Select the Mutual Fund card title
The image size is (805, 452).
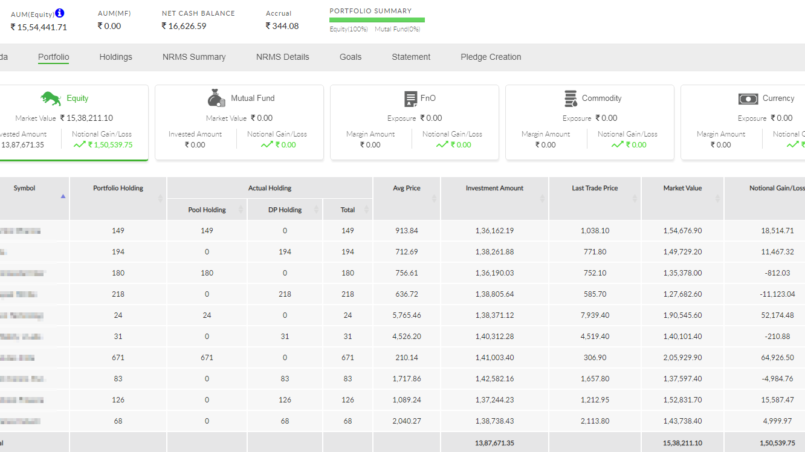(253, 98)
